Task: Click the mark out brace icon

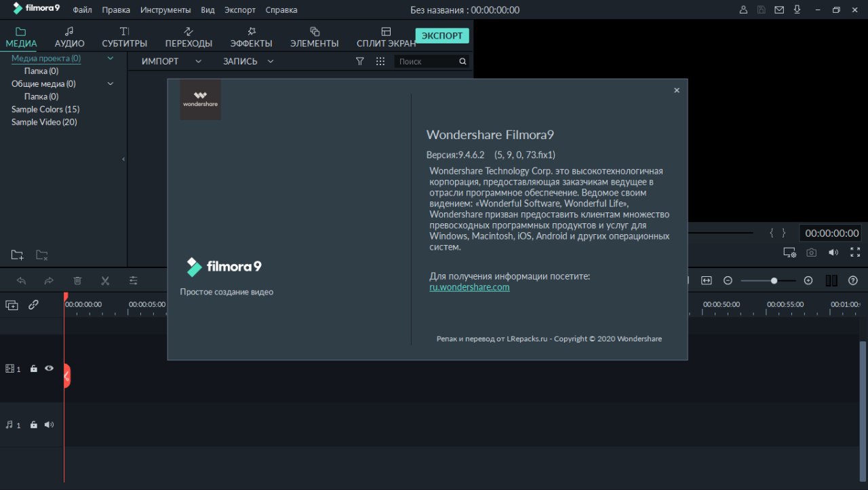Action: pyautogui.click(x=784, y=233)
